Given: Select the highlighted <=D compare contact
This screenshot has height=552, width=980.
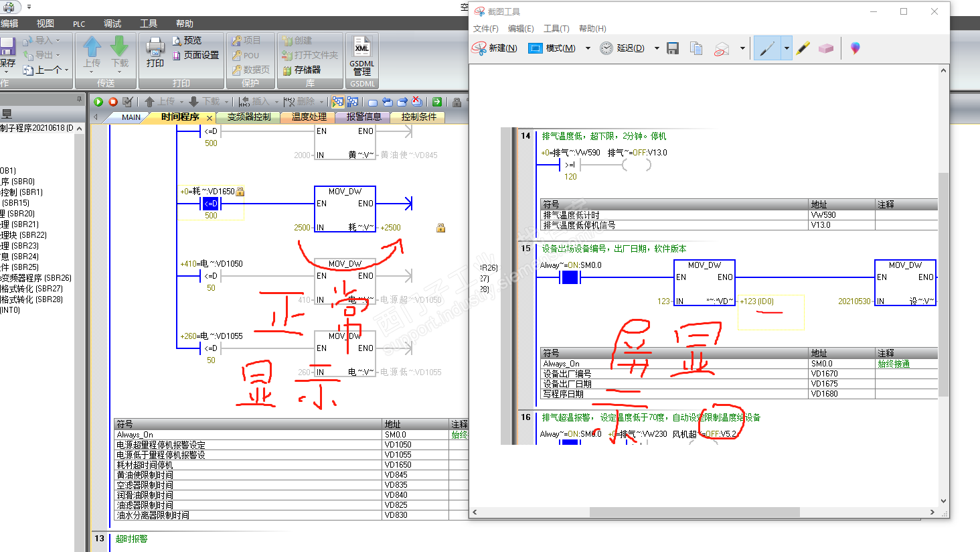Looking at the screenshot, I should tap(211, 204).
